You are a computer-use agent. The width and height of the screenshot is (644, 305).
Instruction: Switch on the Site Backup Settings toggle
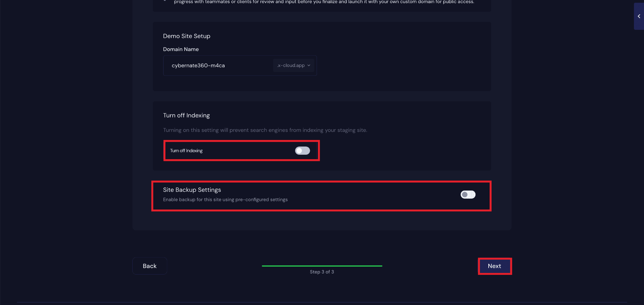pyautogui.click(x=468, y=195)
